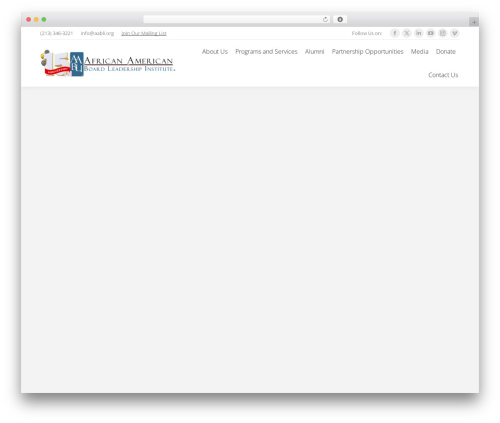The height and width of the screenshot is (423, 500).
Task: Go to the Donate page
Action: 446,52
